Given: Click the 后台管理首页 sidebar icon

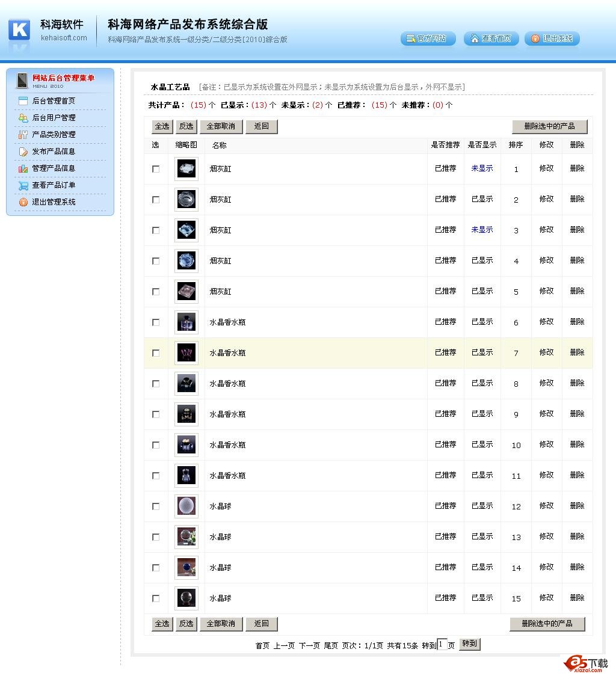Looking at the screenshot, I should (x=23, y=101).
